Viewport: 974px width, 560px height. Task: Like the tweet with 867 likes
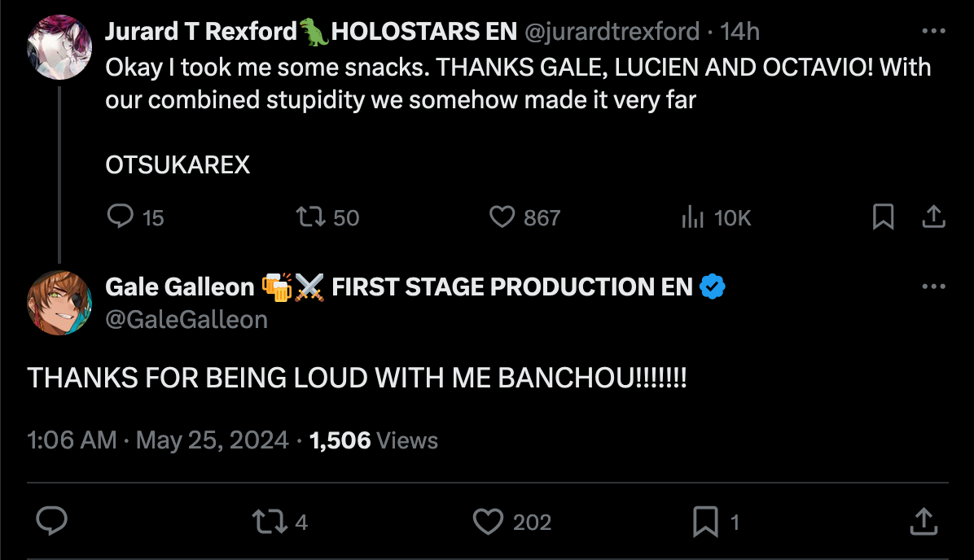click(502, 217)
